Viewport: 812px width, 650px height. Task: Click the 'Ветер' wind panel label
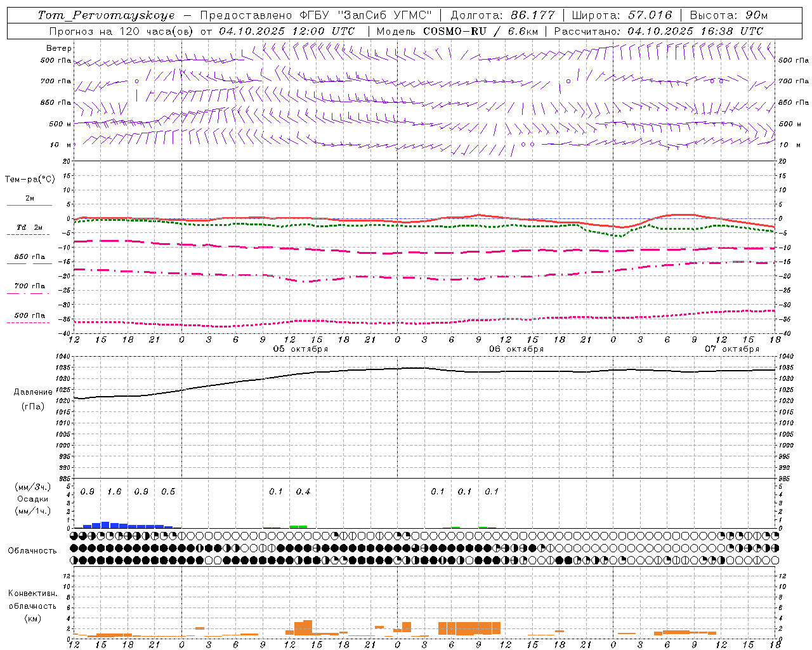pos(59,48)
